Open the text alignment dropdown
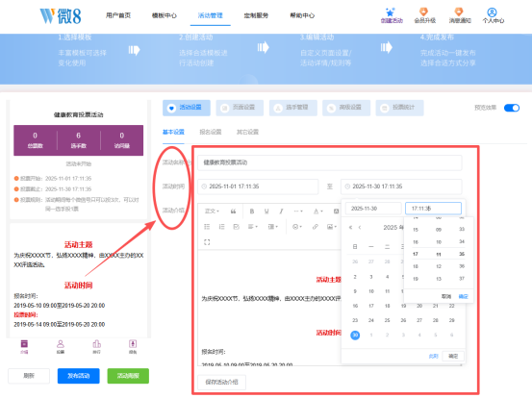Viewport: 532px width, 398px height. [253, 227]
